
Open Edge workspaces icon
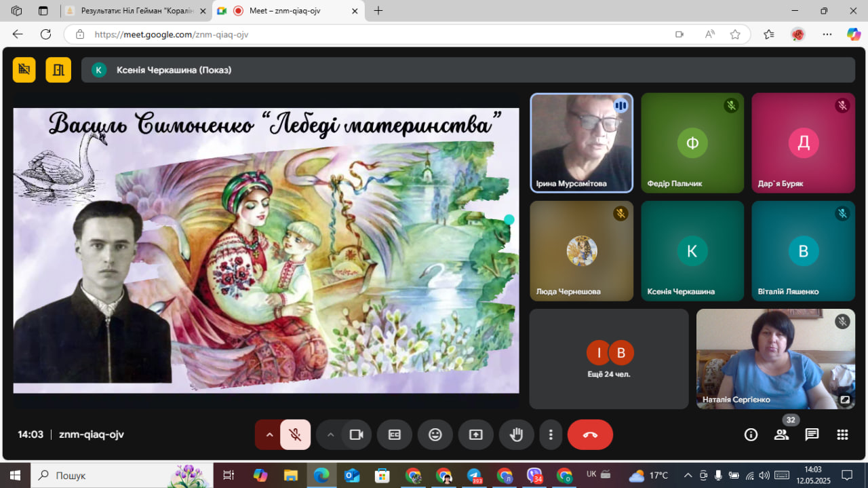click(17, 11)
